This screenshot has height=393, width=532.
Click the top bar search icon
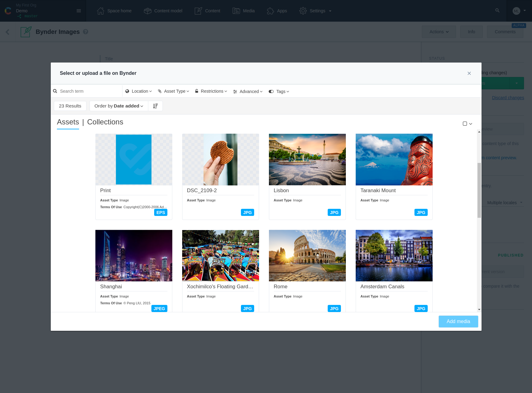[x=497, y=10]
